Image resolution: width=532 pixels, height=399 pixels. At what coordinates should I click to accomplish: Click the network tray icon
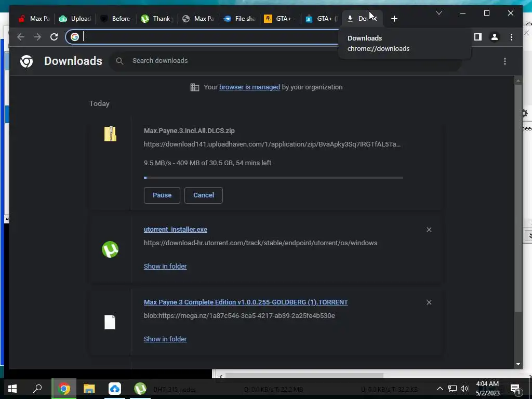tap(453, 389)
